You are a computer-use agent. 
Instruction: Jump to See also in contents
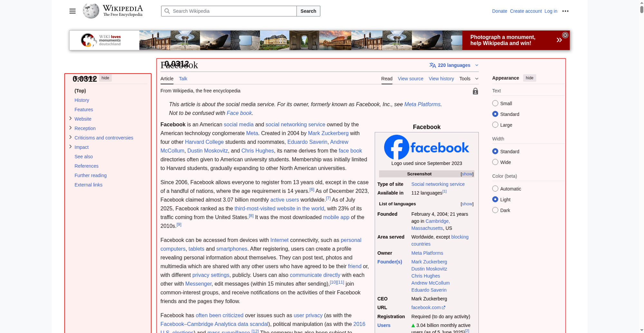point(84,157)
